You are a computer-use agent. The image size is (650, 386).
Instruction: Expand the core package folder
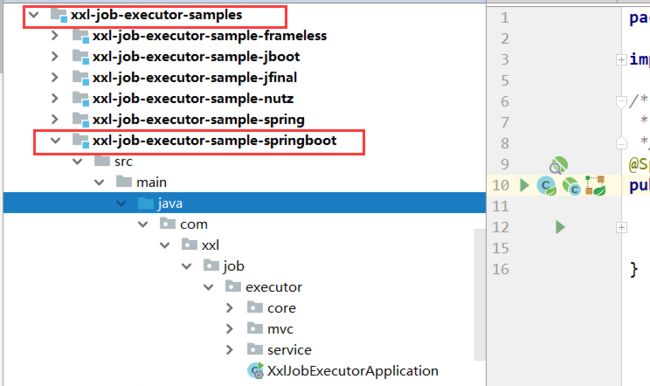coord(229,308)
